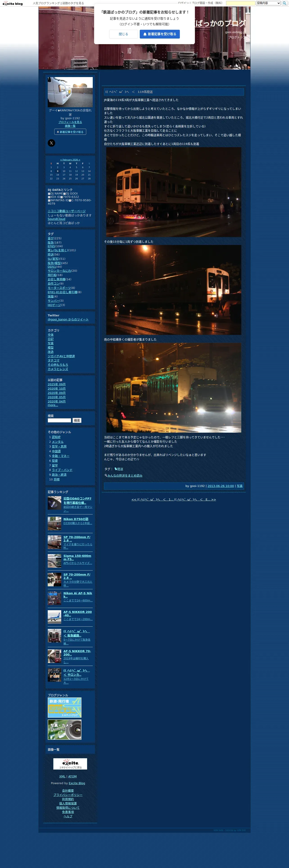Open the X (Twitter) profile icon
289x868 pixels.
(x=51, y=143)
